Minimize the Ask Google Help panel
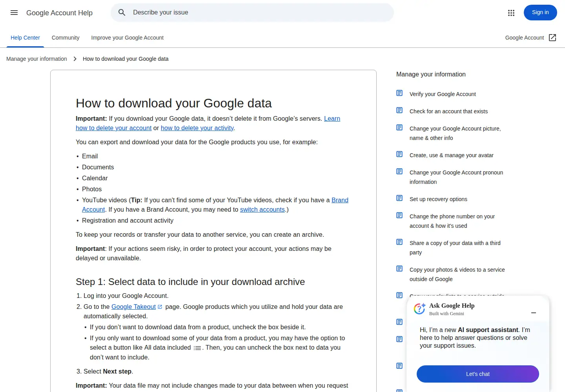Image resolution: width=565 pixels, height=392 pixels. [x=534, y=313]
